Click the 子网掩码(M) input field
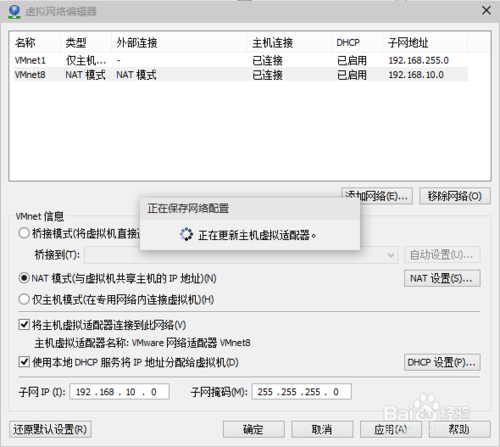This screenshot has width=500, height=447. point(302,392)
